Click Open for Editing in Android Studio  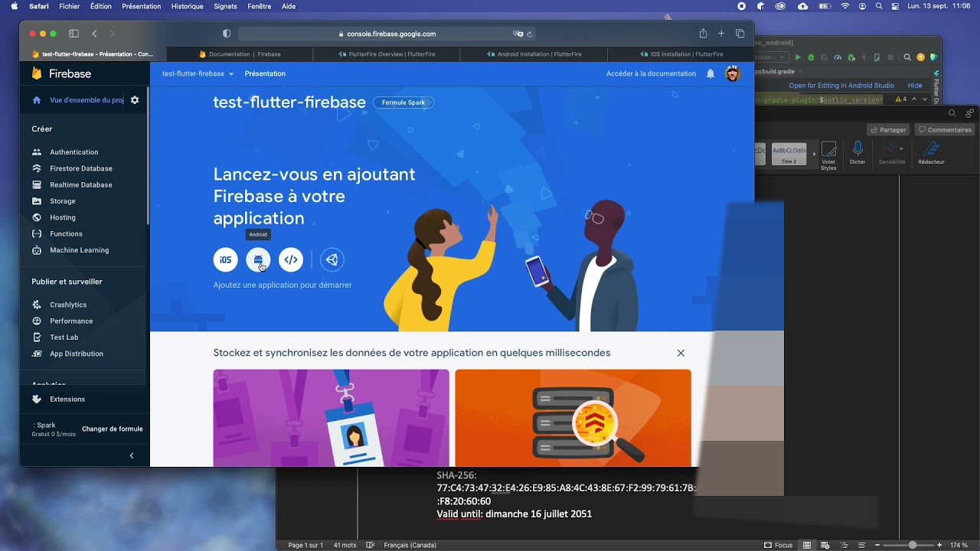coord(841,86)
